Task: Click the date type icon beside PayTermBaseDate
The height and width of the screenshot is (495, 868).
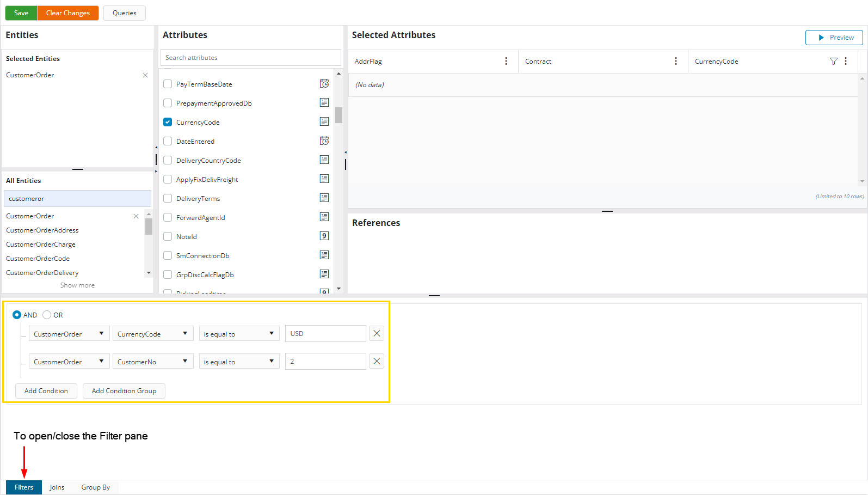Action: pyautogui.click(x=324, y=84)
